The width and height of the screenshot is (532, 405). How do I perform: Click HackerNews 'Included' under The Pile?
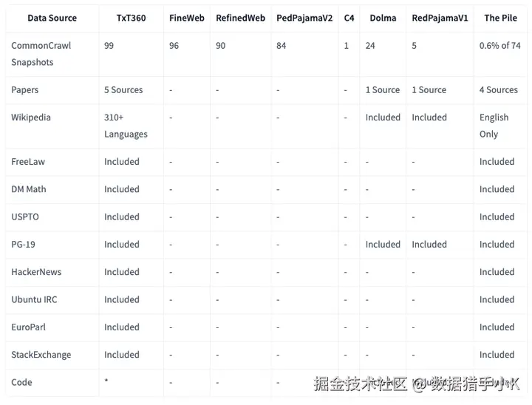[x=497, y=272]
